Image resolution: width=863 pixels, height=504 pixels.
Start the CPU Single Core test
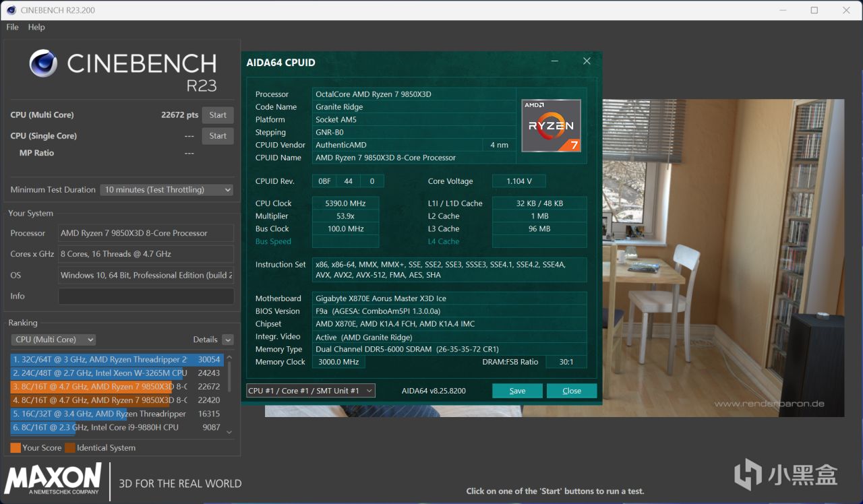[218, 136]
